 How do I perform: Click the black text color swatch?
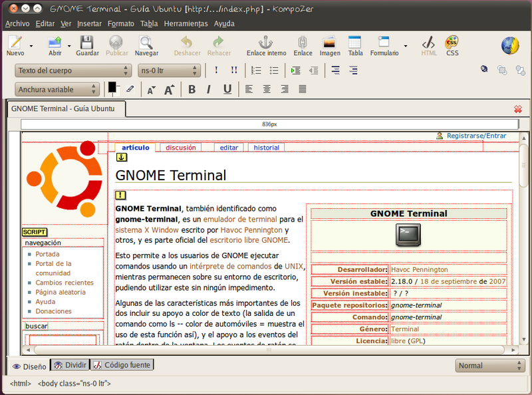pyautogui.click(x=112, y=87)
